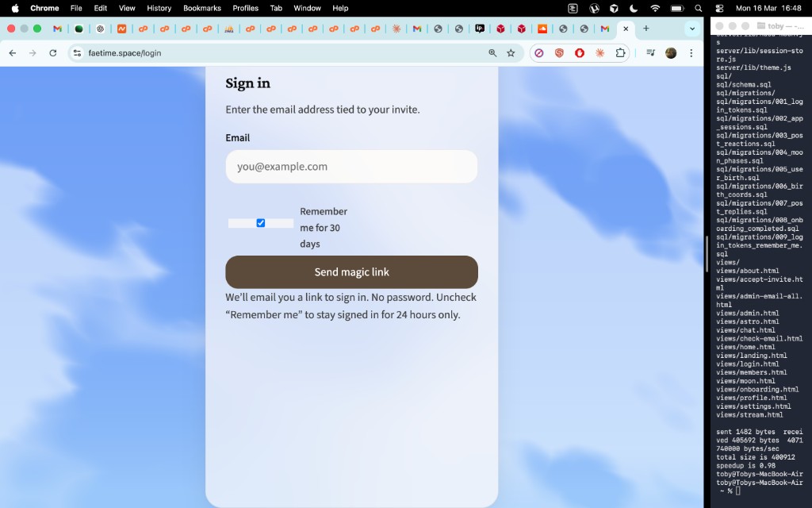Click the Chrome profile avatar

671,53
